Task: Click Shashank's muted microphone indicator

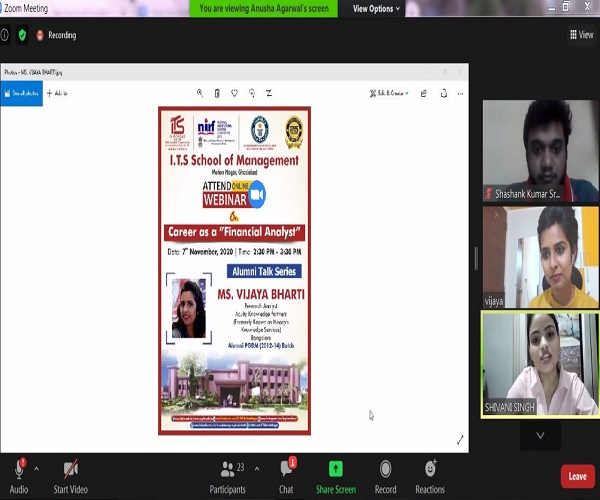Action: pos(488,194)
